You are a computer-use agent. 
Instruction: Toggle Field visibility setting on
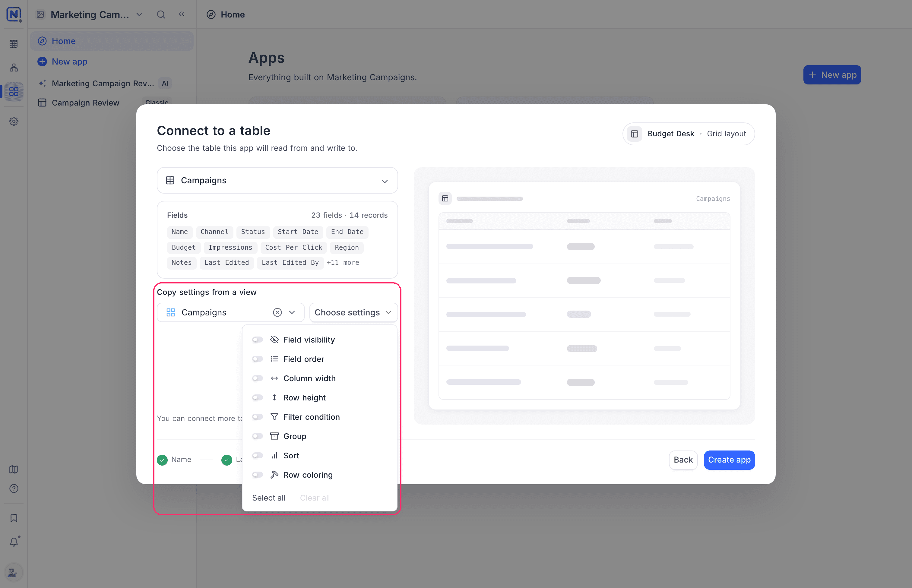tap(258, 340)
